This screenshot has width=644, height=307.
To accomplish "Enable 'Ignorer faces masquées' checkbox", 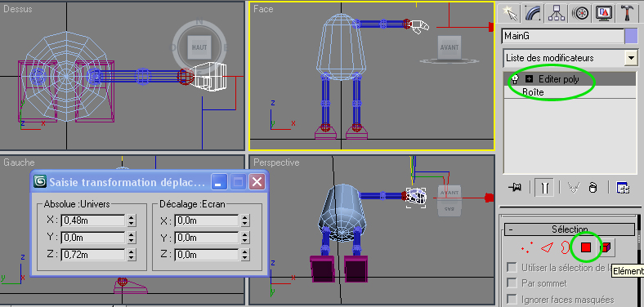I will coord(512,299).
